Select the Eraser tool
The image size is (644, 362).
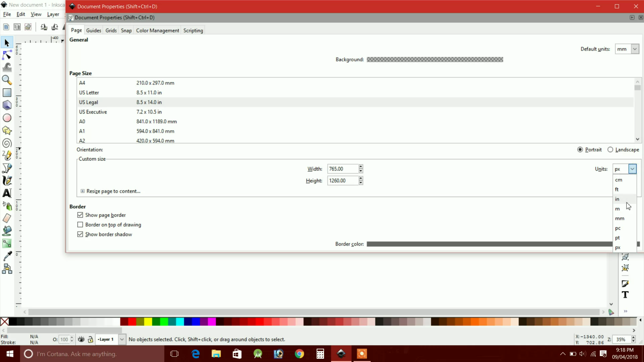click(7, 218)
